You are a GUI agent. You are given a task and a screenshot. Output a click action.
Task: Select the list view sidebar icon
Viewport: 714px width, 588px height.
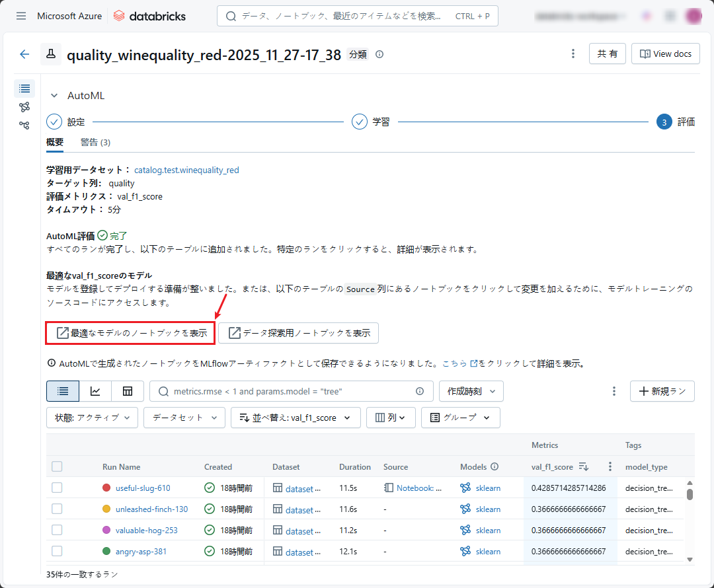24,89
